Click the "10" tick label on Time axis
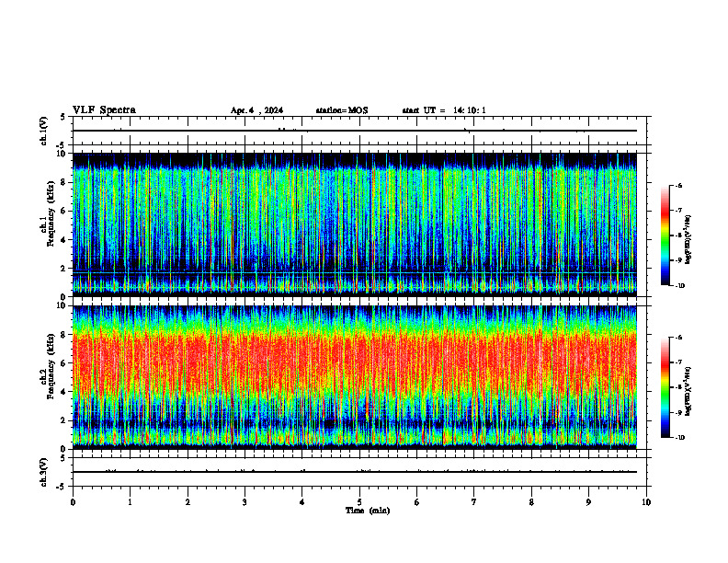The width and height of the screenshot is (728, 563). tap(646, 502)
